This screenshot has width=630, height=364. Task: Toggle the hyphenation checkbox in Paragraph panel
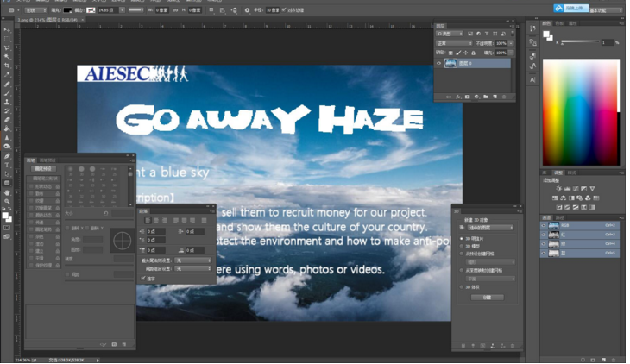coord(143,279)
